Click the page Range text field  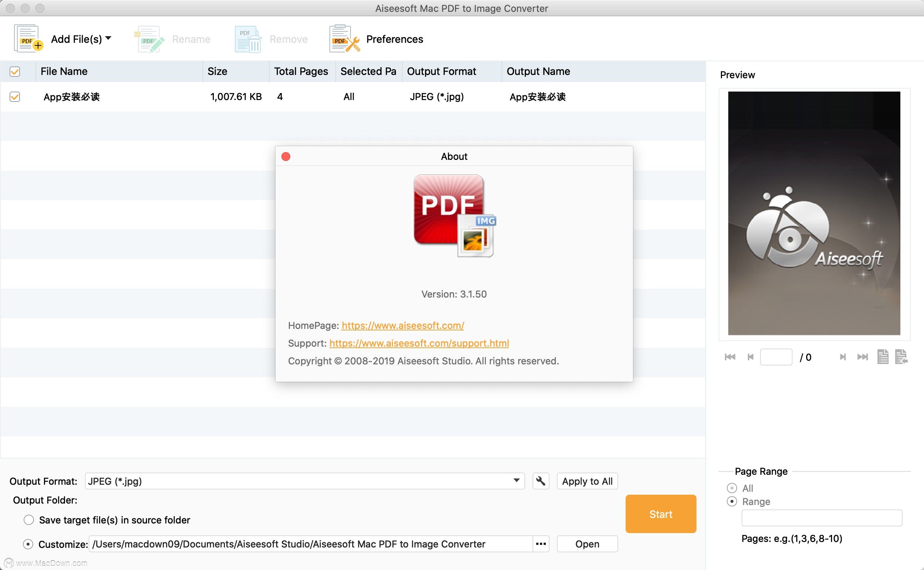pos(821,518)
